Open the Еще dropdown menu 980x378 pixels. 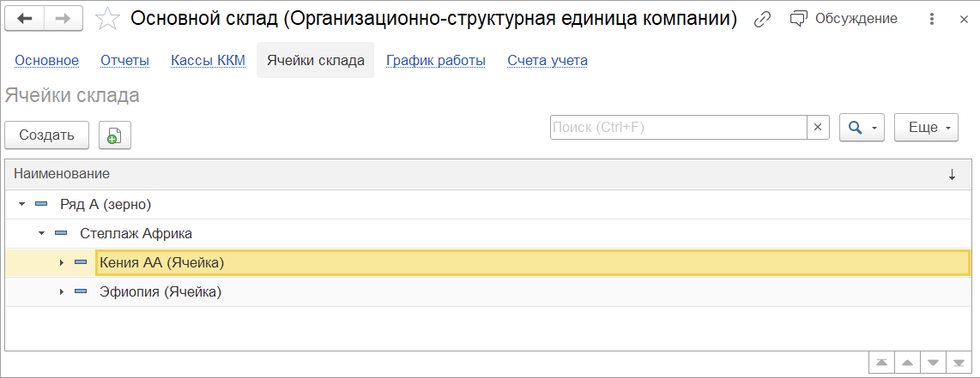click(927, 127)
